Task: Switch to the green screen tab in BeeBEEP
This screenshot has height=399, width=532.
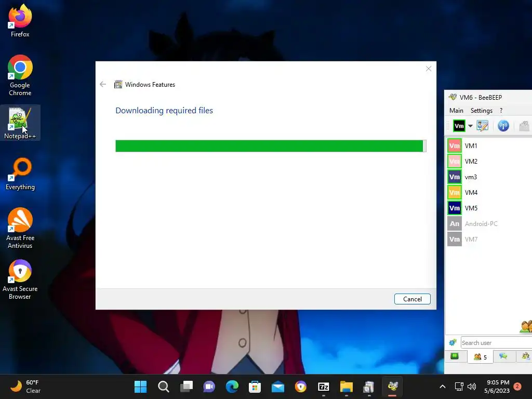Action: coord(455,356)
